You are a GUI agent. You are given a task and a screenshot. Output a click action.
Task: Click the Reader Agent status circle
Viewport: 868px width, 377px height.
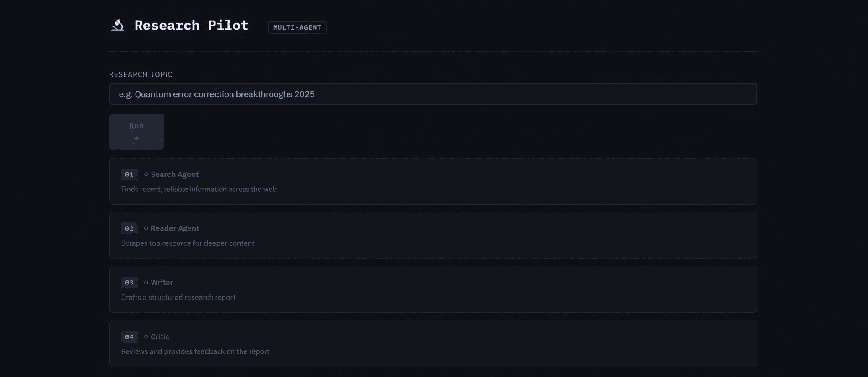146,228
